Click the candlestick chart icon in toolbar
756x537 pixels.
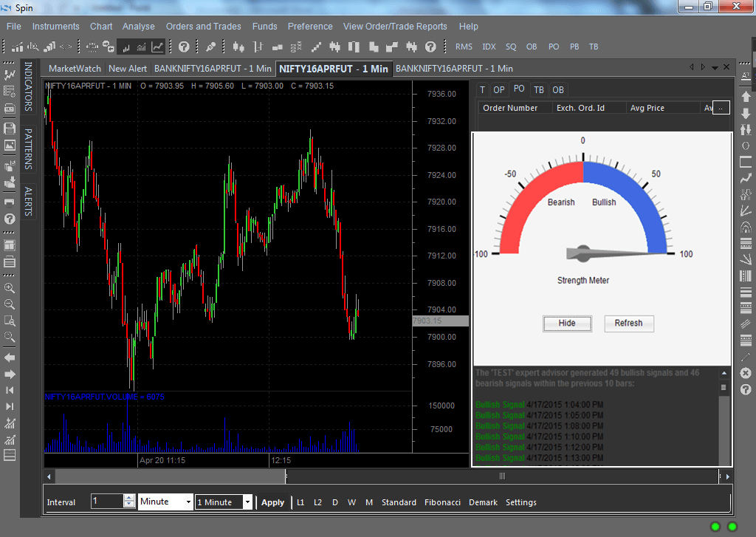[x=238, y=47]
